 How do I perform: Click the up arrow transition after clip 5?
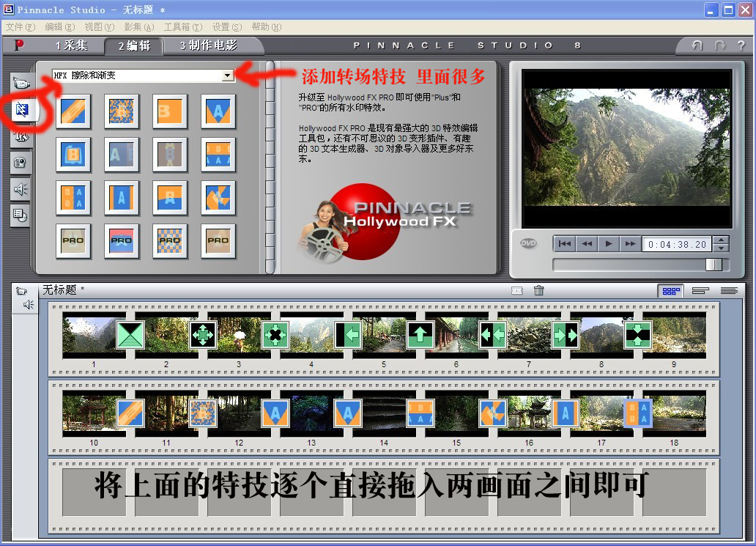420,335
